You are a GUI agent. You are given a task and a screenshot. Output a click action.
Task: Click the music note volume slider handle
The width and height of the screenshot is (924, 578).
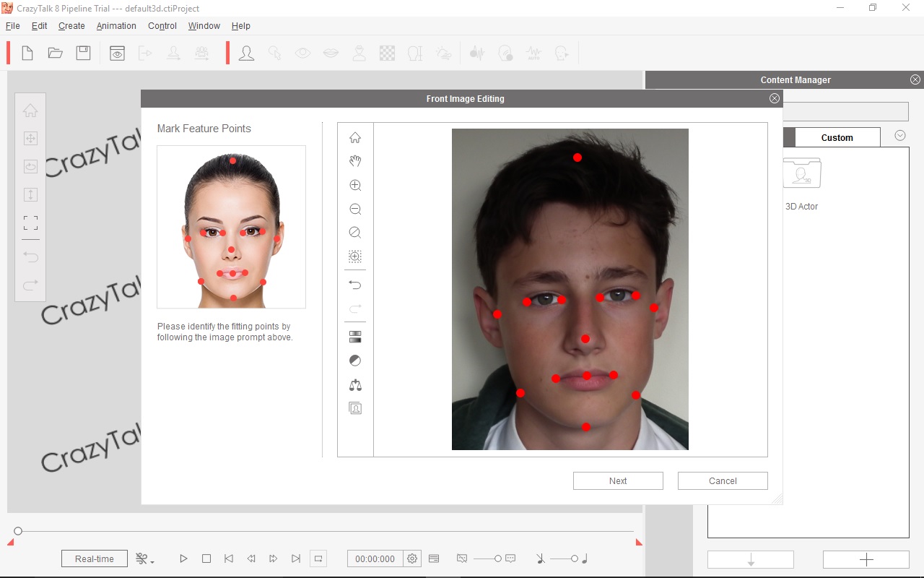[x=575, y=558]
